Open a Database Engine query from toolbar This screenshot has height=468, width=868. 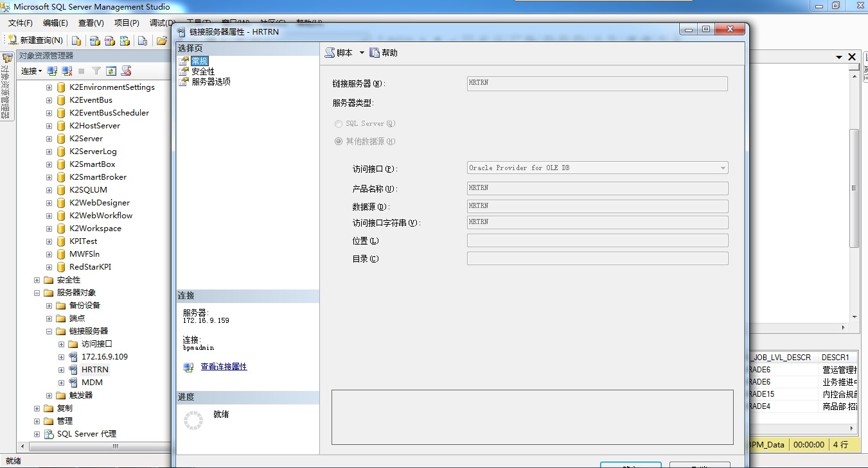[76, 40]
